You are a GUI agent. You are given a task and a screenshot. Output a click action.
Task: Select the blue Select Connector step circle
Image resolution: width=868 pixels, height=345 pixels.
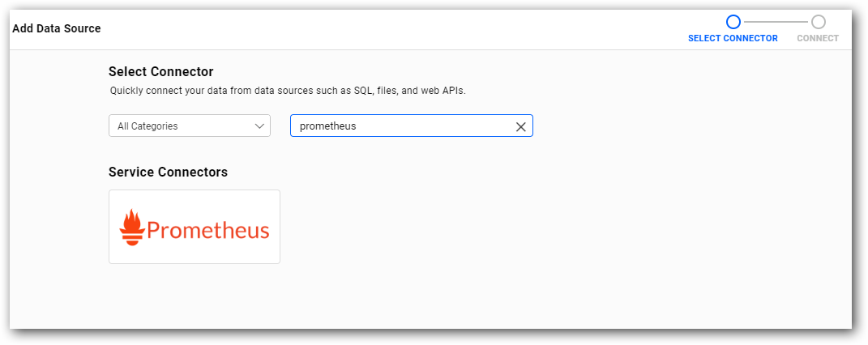(x=733, y=22)
